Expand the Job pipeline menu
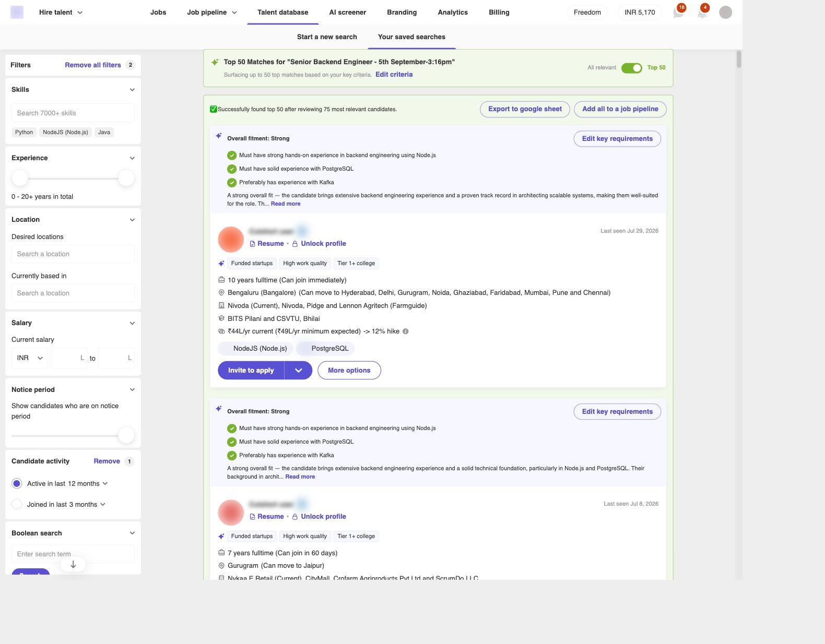The image size is (825, 644). (212, 13)
